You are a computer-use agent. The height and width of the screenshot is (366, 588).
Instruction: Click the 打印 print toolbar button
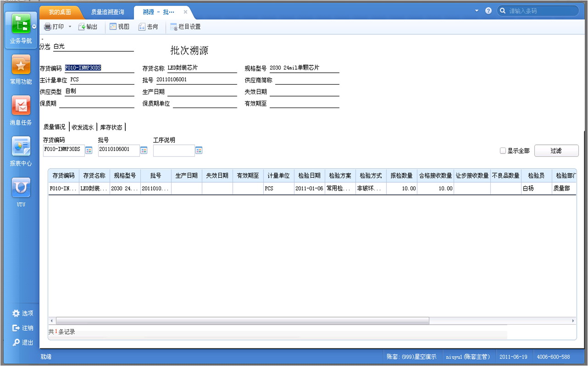(x=54, y=27)
